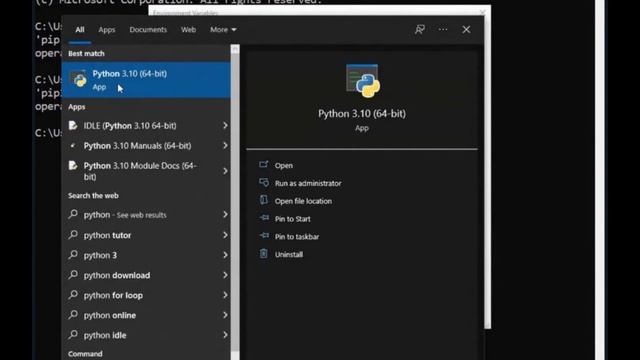Image resolution: width=640 pixels, height=360 pixels.
Task: Choose Open in the preview pane
Action: tap(284, 165)
